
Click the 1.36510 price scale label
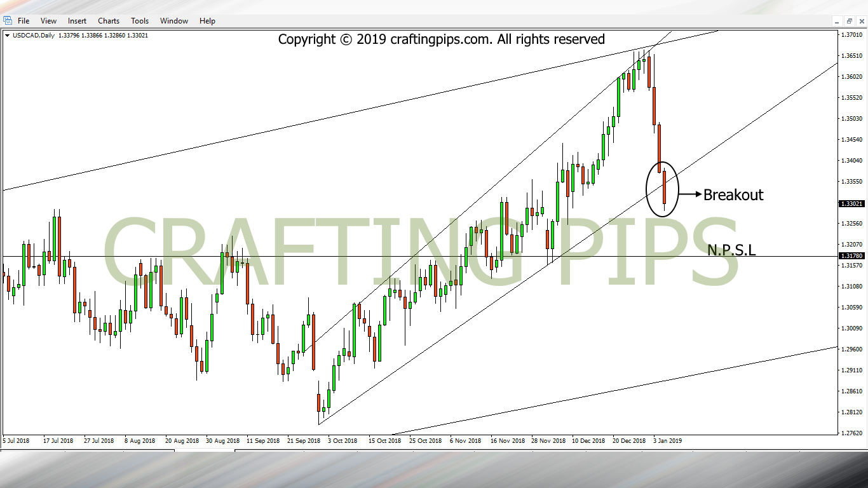850,56
